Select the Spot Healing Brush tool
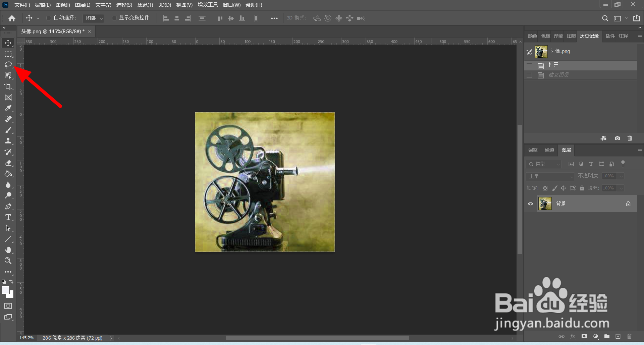The width and height of the screenshot is (644, 345). [x=8, y=119]
